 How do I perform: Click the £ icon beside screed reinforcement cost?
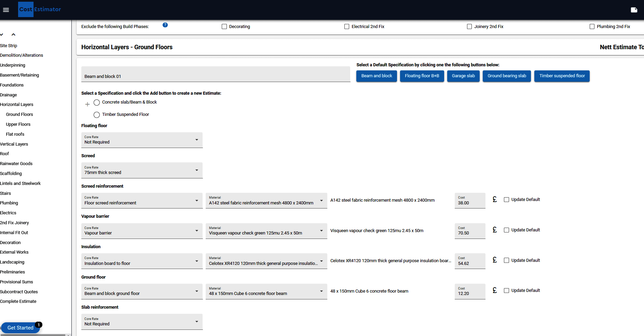(x=494, y=199)
